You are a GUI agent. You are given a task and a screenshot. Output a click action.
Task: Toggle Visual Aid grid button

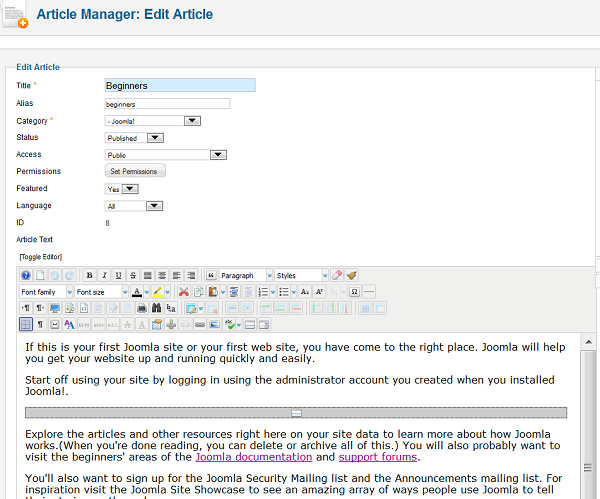point(26,325)
